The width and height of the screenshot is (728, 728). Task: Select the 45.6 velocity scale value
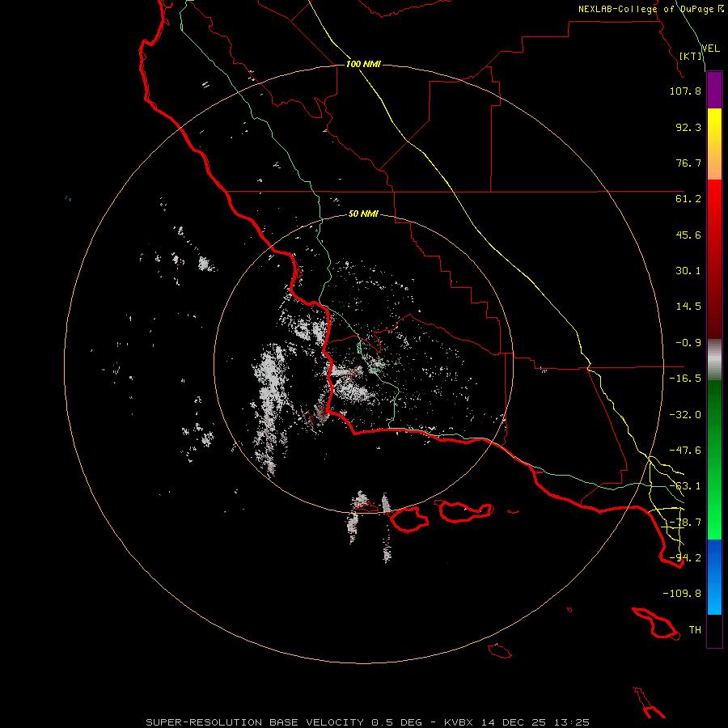(688, 235)
